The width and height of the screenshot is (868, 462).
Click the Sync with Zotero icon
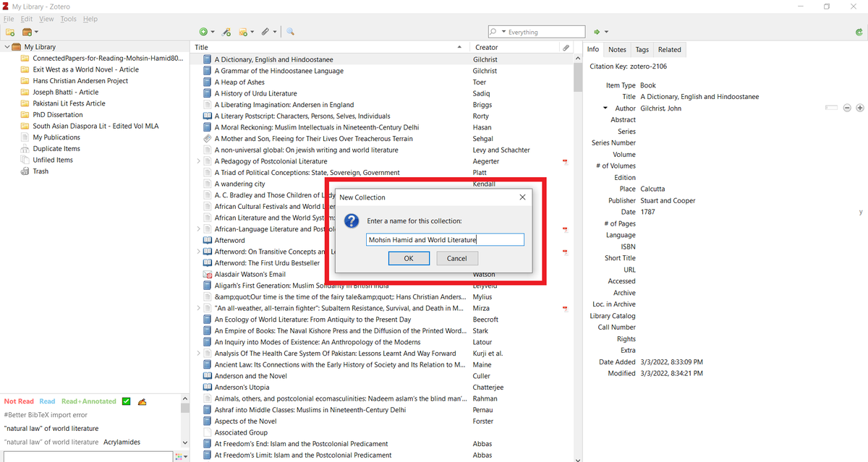click(x=859, y=32)
